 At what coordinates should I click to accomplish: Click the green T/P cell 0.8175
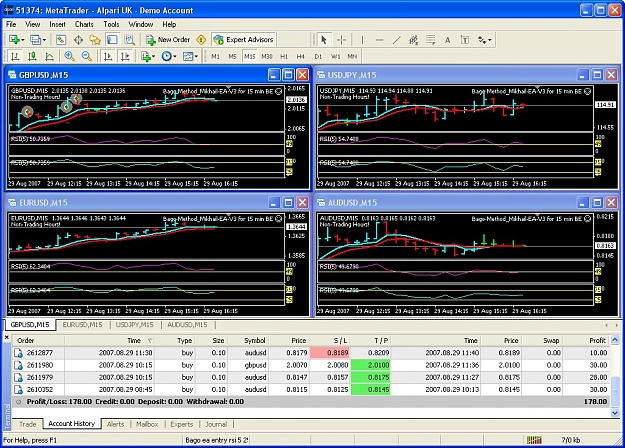pyautogui.click(x=370, y=377)
